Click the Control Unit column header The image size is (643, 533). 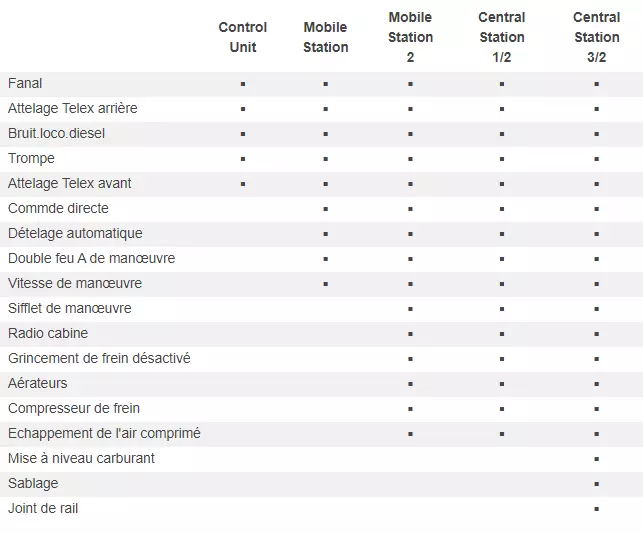243,37
